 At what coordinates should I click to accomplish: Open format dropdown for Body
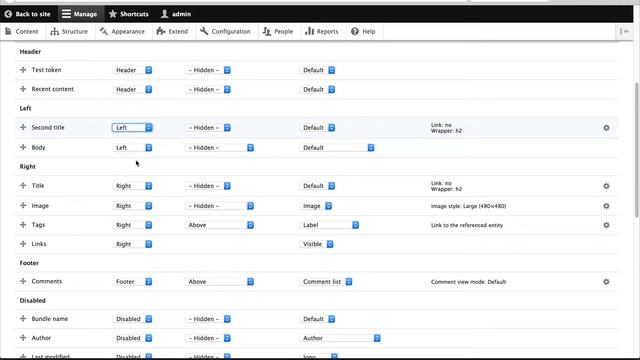(x=337, y=148)
